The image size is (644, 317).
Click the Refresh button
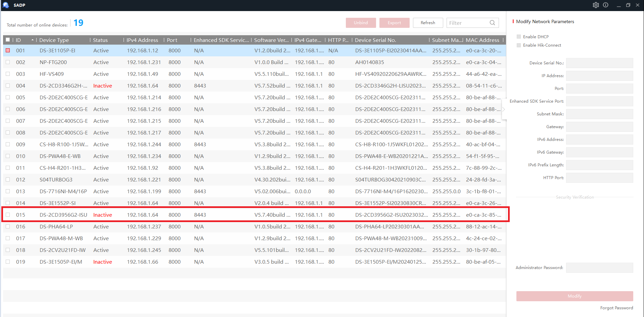pyautogui.click(x=428, y=23)
